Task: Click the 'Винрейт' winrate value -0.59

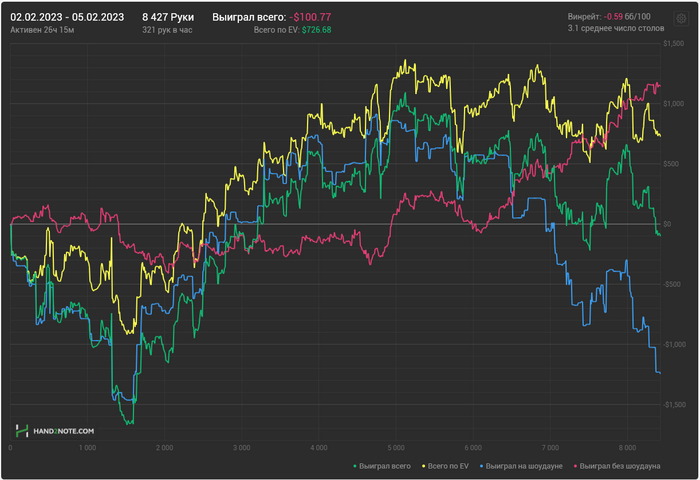Action: [614, 17]
